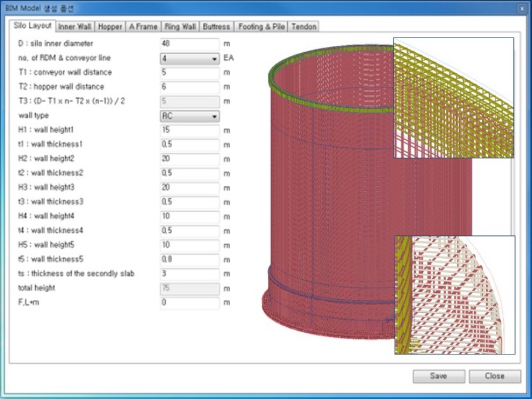Go to the Ring Wall tab
The height and width of the screenshot is (399, 532).
coord(180,26)
